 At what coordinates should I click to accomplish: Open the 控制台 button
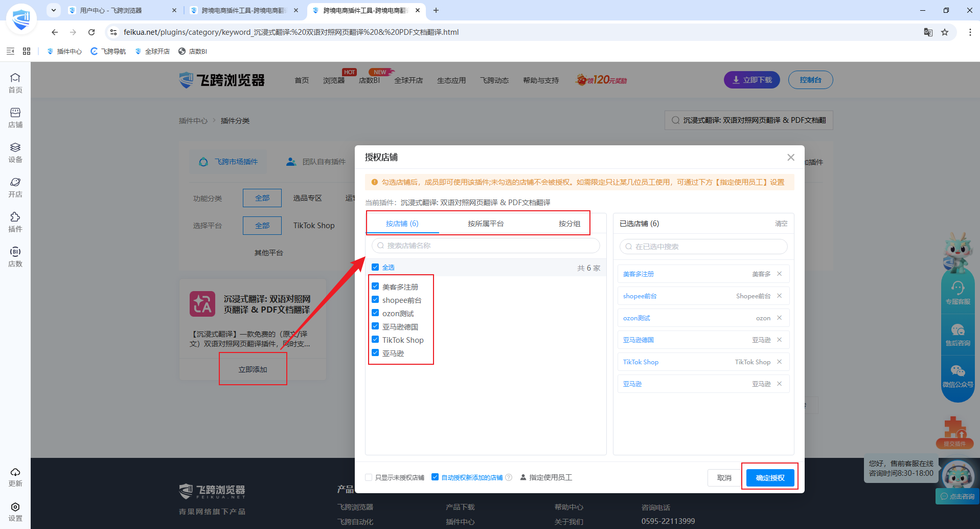click(x=811, y=80)
